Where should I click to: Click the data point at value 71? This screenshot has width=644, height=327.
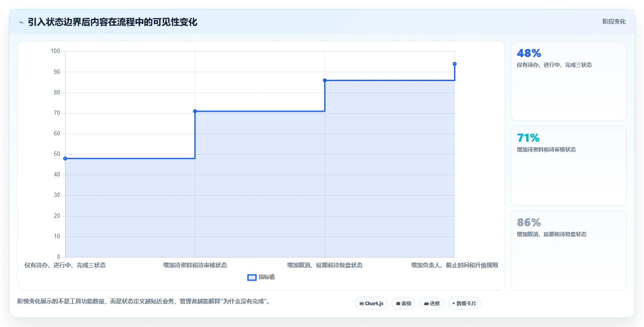coord(195,111)
